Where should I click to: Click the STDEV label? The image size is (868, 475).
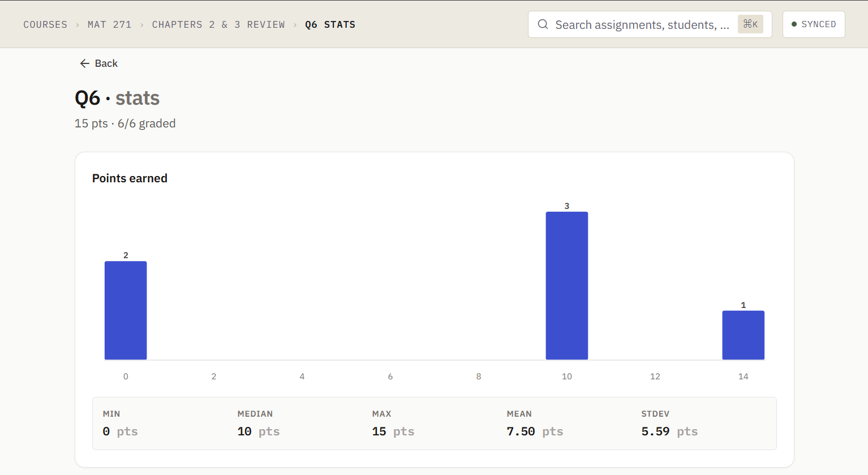[x=655, y=414]
